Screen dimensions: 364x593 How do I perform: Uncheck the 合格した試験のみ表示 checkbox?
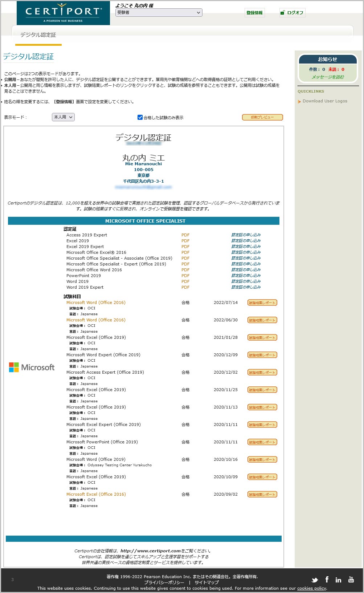tap(140, 117)
